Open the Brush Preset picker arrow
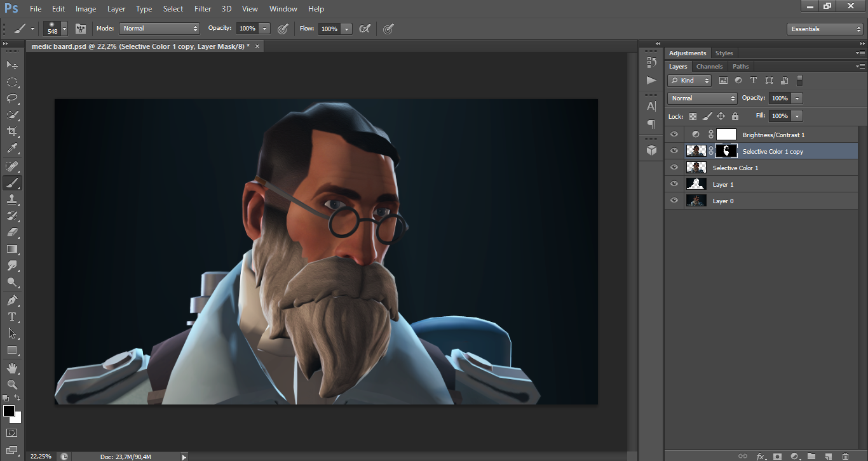868x461 pixels. pos(64,29)
